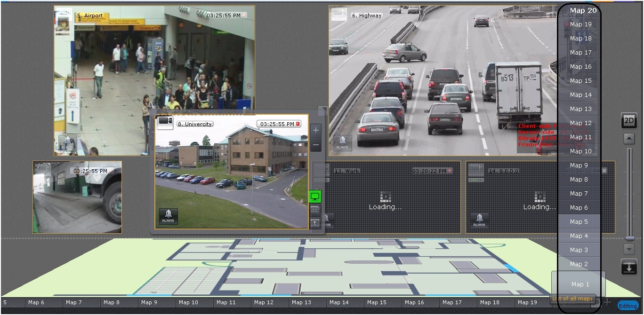Viewport: 644px width, 315px height.
Task: Switch to live video mode green monitor icon
Action: [x=315, y=197]
